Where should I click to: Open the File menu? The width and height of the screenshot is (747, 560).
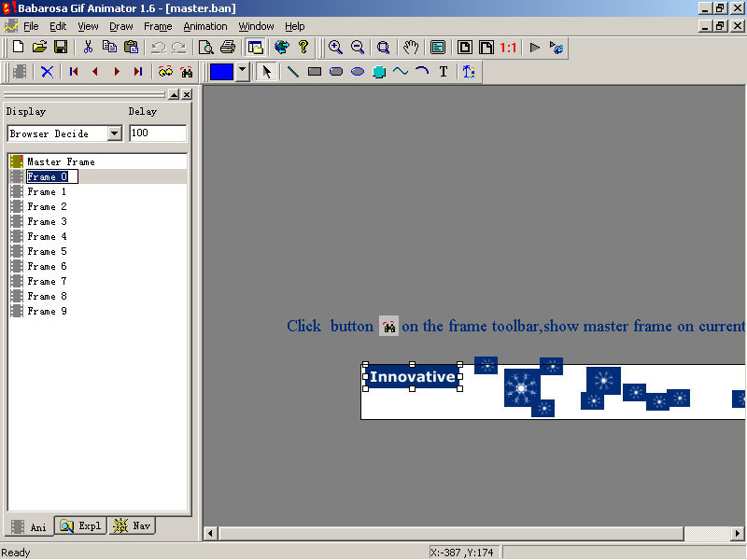click(x=31, y=26)
